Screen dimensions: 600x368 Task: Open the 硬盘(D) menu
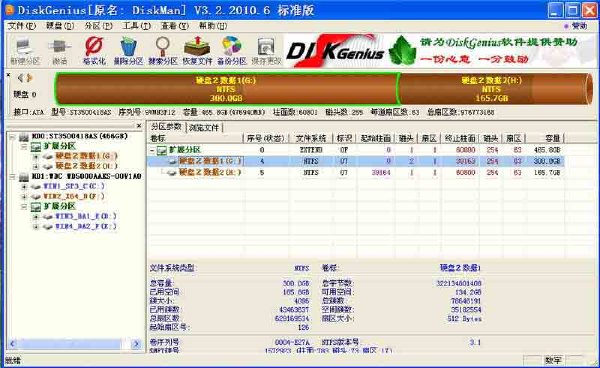[x=60, y=26]
